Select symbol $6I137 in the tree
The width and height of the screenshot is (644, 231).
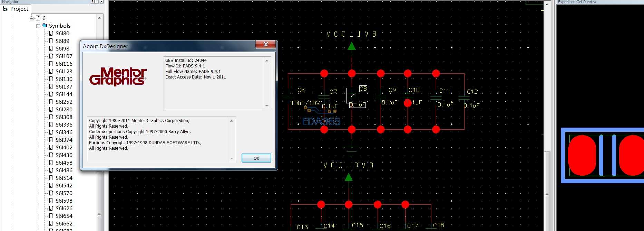point(64,87)
